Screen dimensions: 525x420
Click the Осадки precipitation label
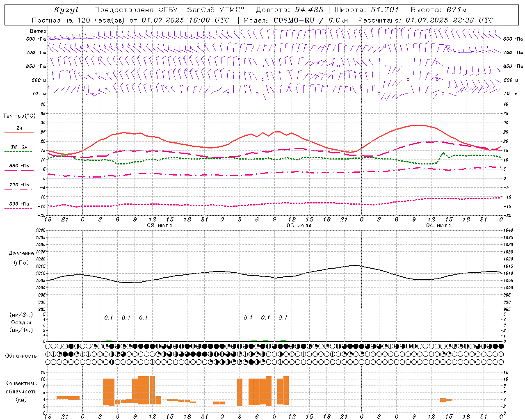(x=21, y=322)
